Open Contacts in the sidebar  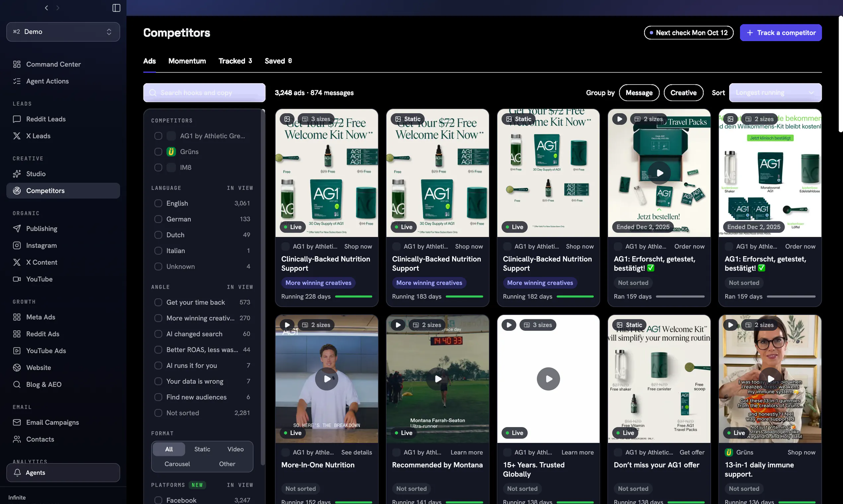(x=63, y=439)
